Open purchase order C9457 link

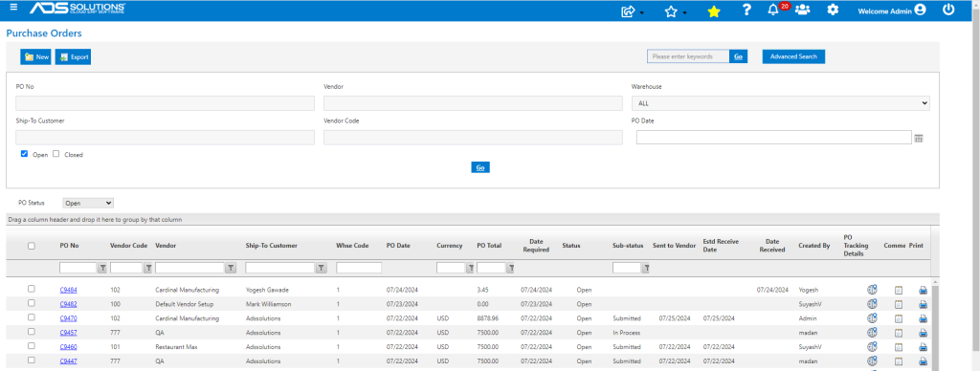coord(68,333)
